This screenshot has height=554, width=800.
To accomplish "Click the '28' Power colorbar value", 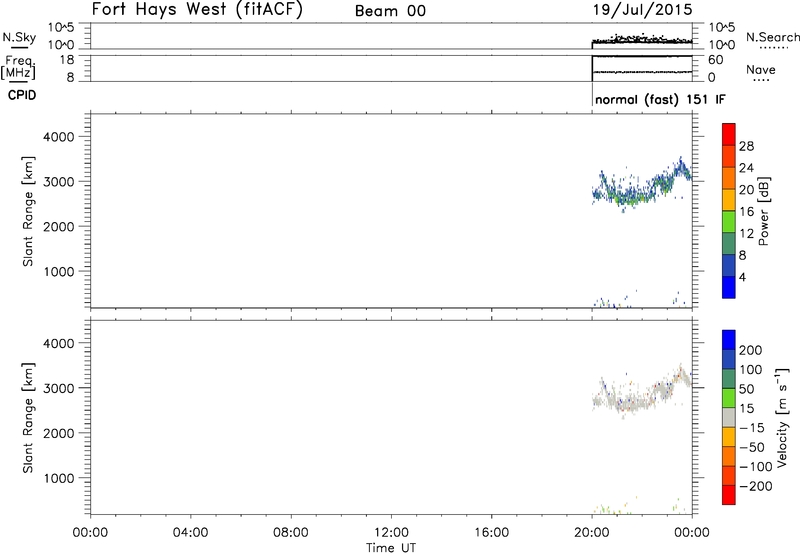I will pos(746,146).
